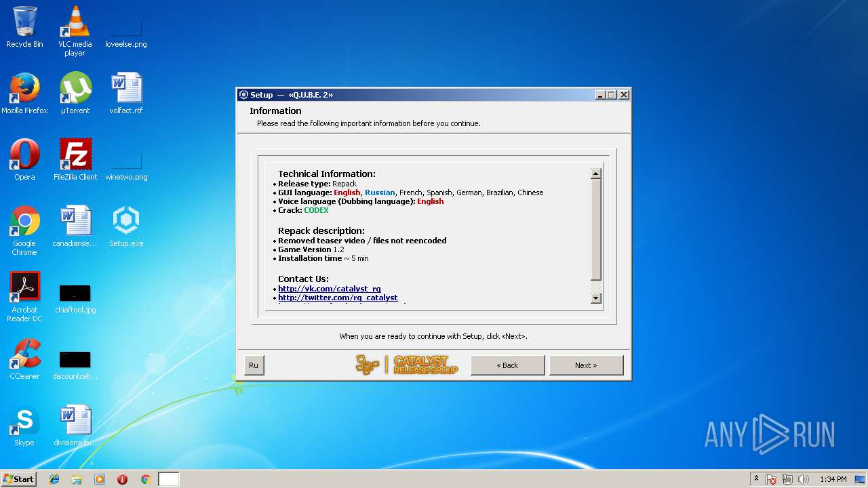Click the 'Crack: CODEX' line
The image size is (868, 488).
(x=303, y=210)
